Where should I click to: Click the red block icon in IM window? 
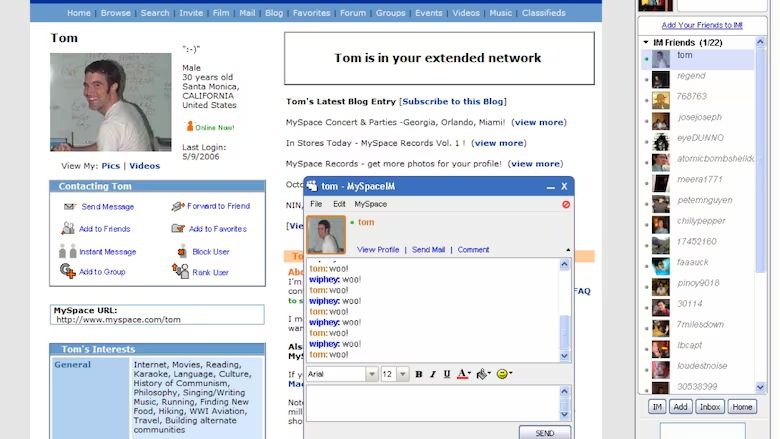(566, 204)
